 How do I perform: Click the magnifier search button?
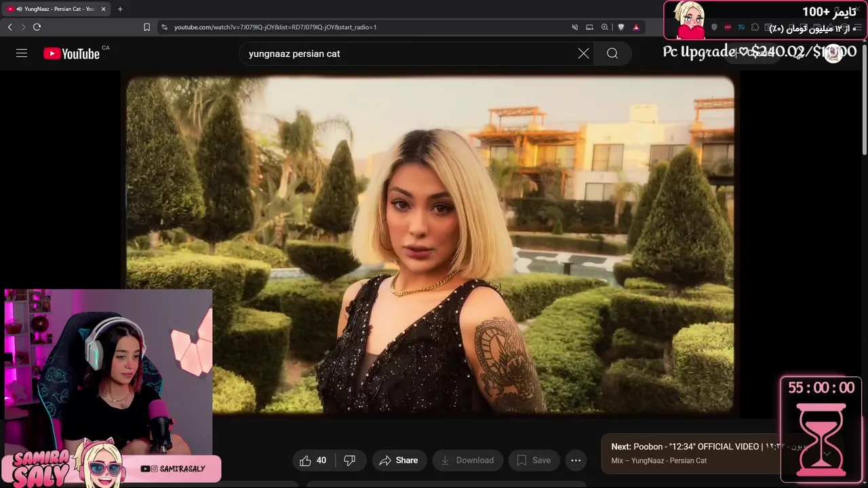click(612, 54)
